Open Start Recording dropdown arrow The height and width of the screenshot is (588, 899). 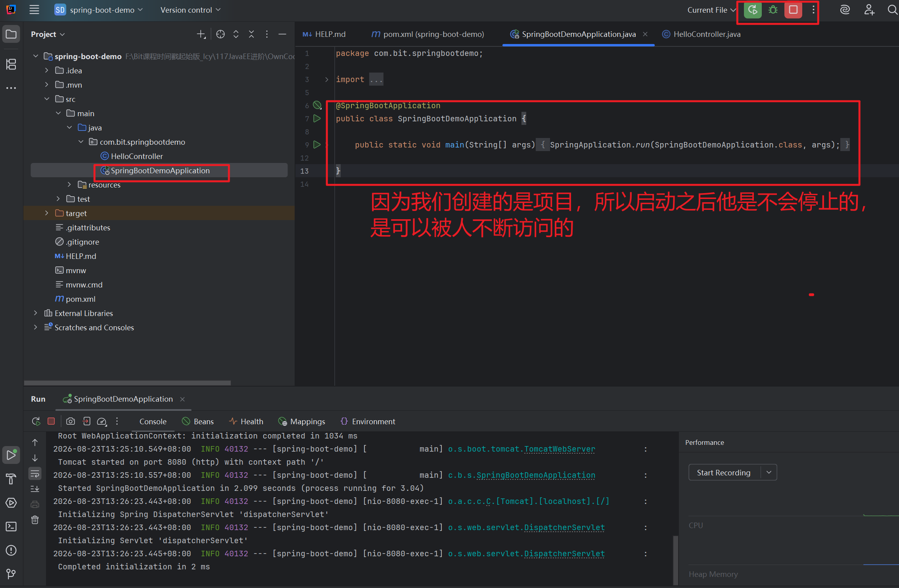point(769,472)
